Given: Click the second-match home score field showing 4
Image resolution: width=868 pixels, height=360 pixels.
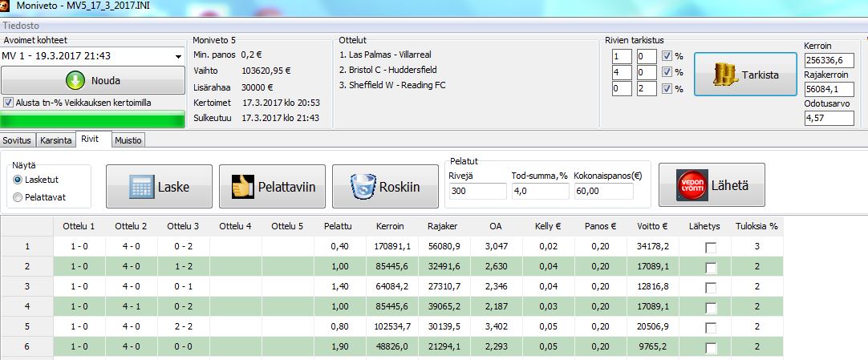Looking at the screenshot, I should (x=622, y=72).
